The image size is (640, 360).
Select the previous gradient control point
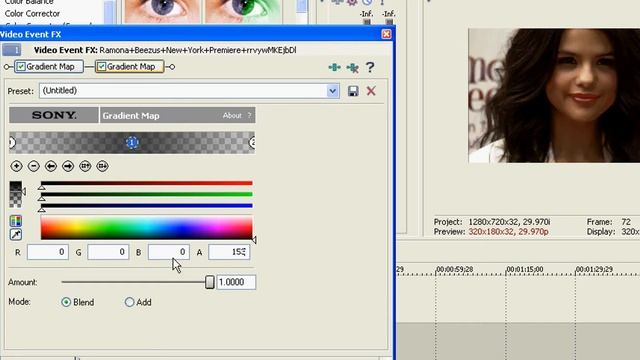(51, 166)
